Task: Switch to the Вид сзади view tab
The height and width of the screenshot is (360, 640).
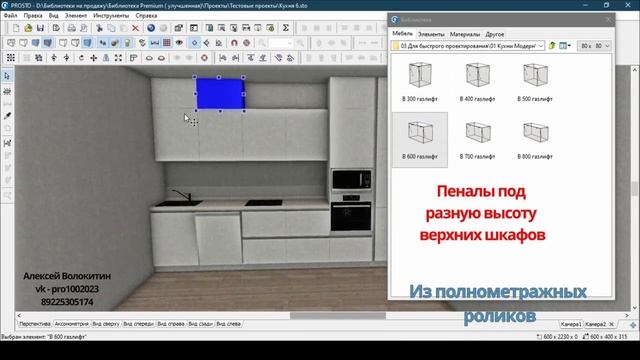Action: click(x=200, y=324)
